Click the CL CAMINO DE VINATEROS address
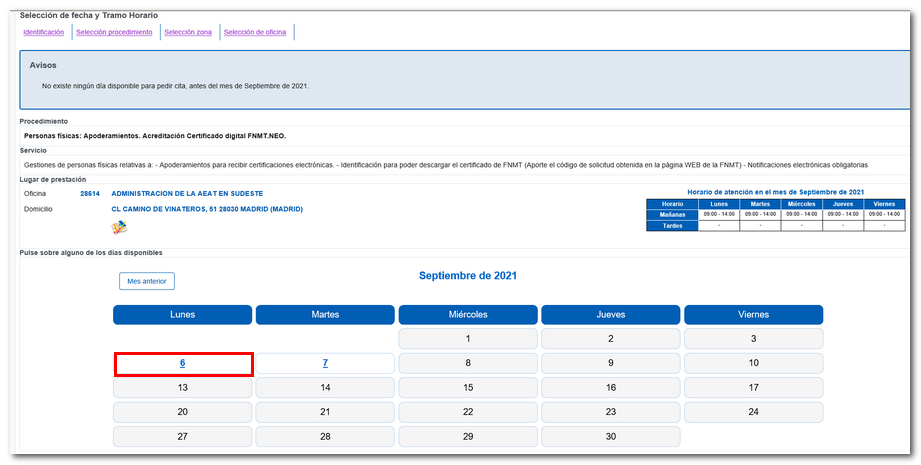This screenshot has height=465, width=921. (207, 209)
